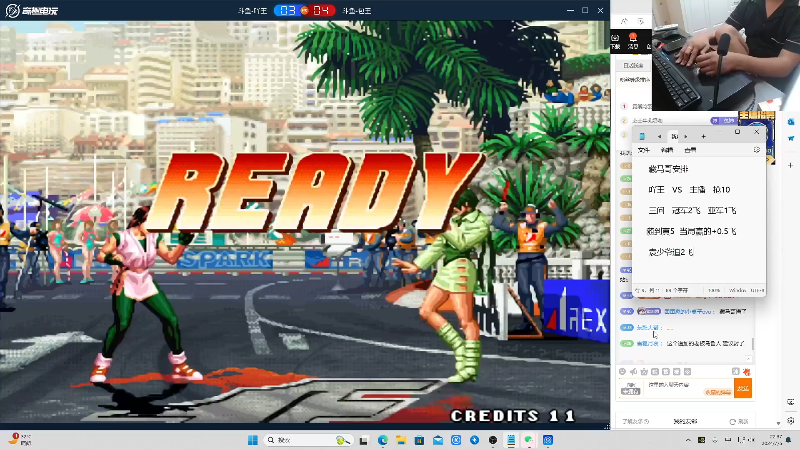Click the Windows Start button
Image resolution: width=800 pixels, height=450 pixels.
253,440
